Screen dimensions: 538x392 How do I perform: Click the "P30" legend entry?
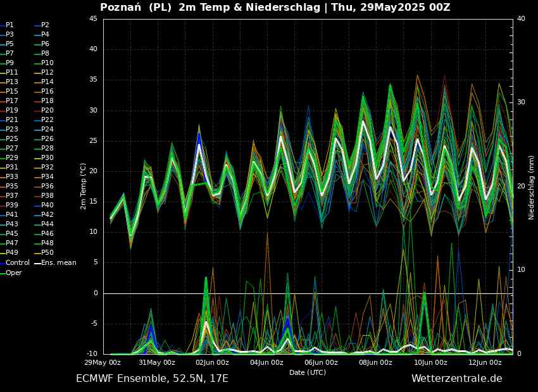coord(44,157)
